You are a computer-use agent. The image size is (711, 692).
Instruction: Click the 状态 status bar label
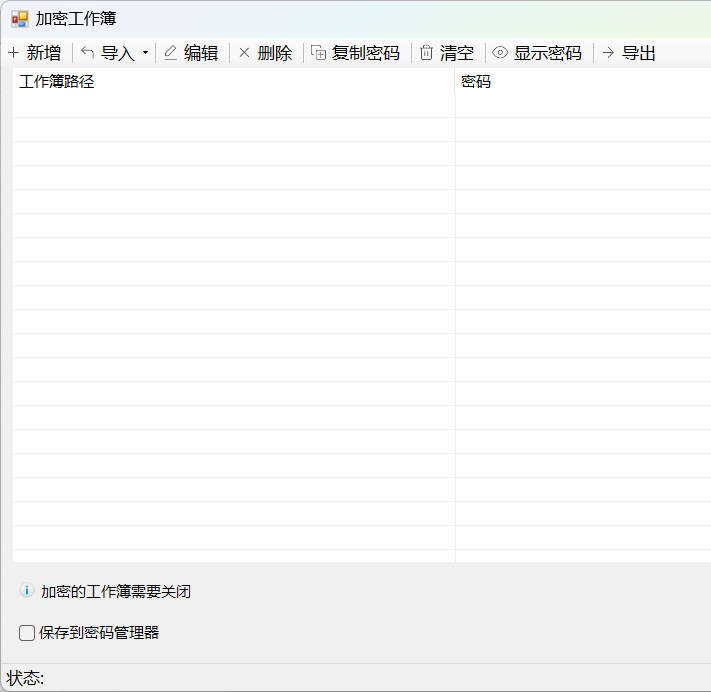(x=25, y=678)
